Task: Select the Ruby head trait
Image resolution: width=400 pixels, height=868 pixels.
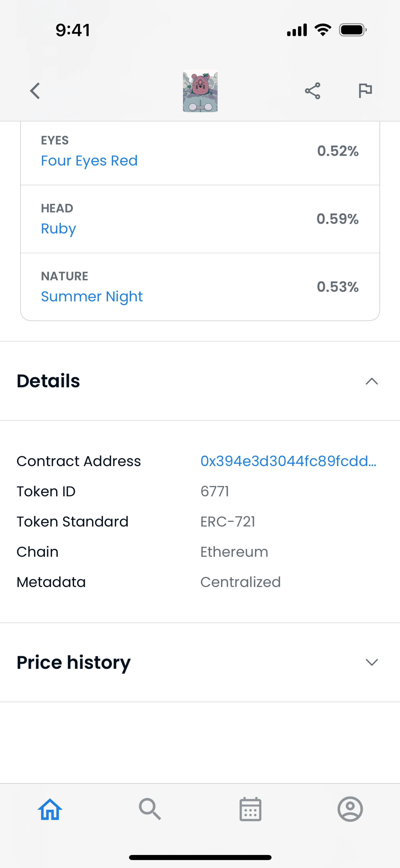Action: tap(59, 228)
